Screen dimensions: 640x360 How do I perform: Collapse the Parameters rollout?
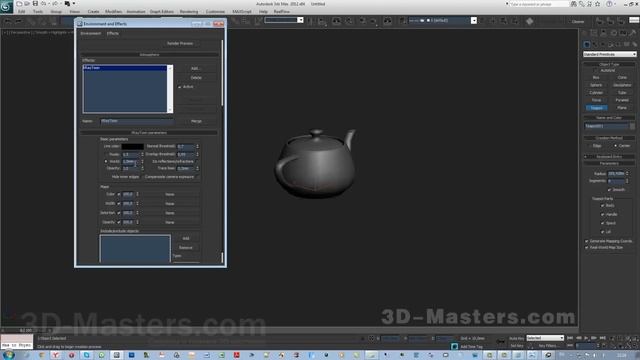tap(609, 164)
